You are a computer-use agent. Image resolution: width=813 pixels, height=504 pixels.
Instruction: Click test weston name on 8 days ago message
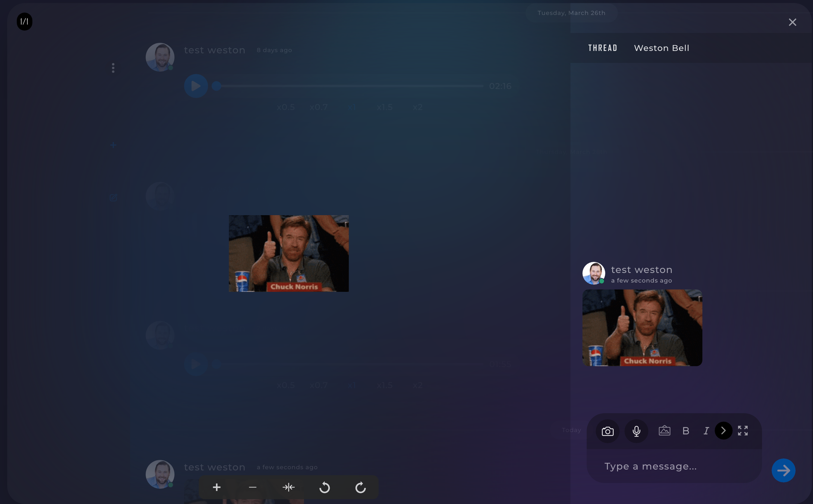pos(215,50)
